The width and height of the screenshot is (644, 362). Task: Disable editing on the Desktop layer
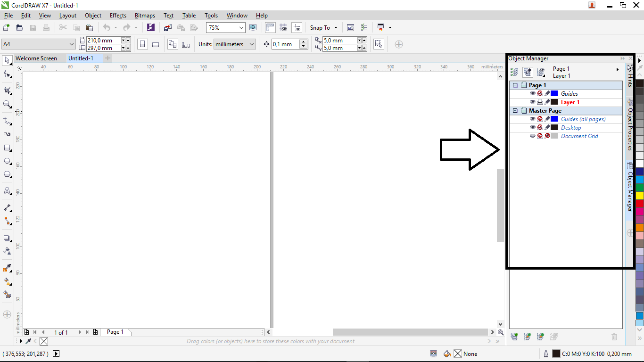pyautogui.click(x=547, y=127)
